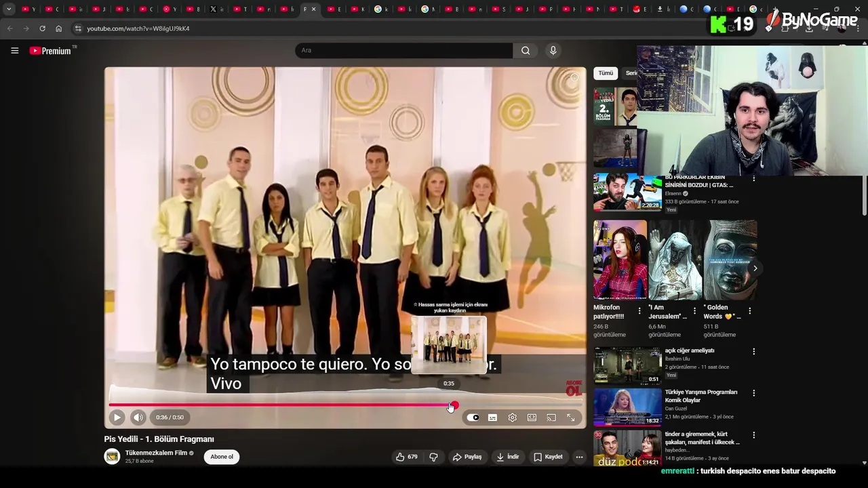Click the search magnifier button

click(526, 50)
